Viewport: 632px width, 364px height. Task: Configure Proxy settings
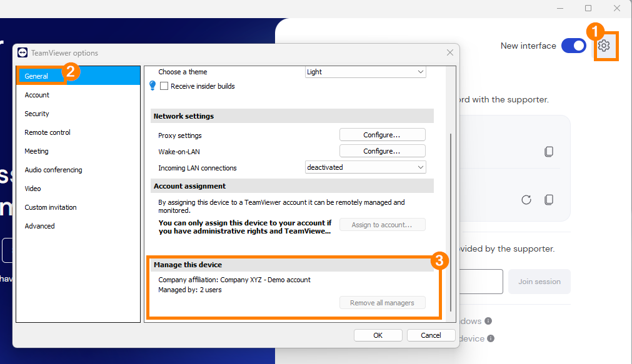coord(382,135)
